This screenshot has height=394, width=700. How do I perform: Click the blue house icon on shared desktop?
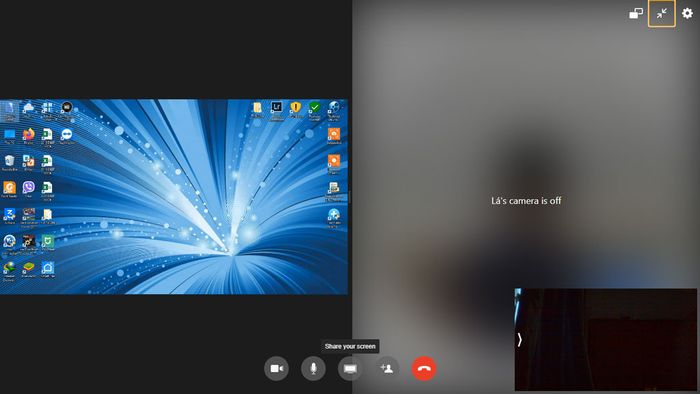pos(47,267)
